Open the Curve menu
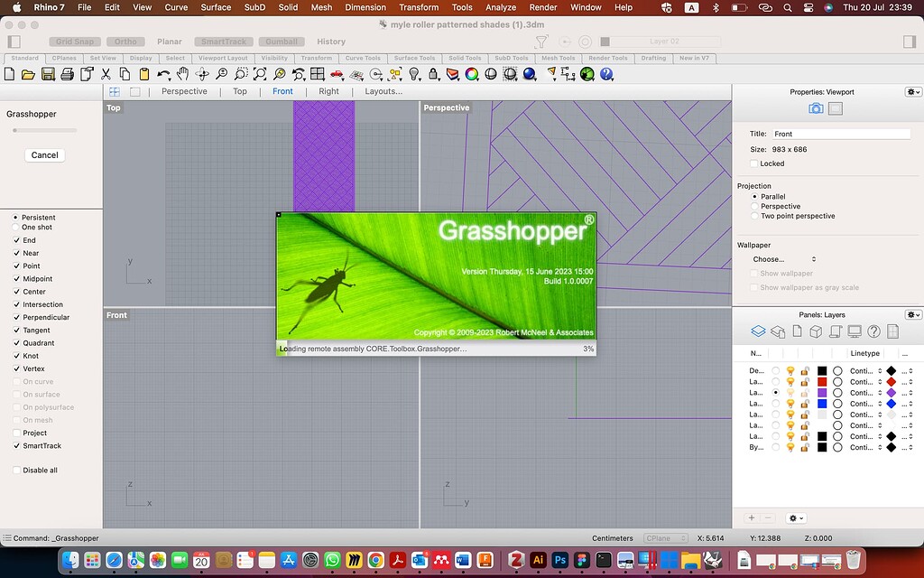 click(x=176, y=7)
